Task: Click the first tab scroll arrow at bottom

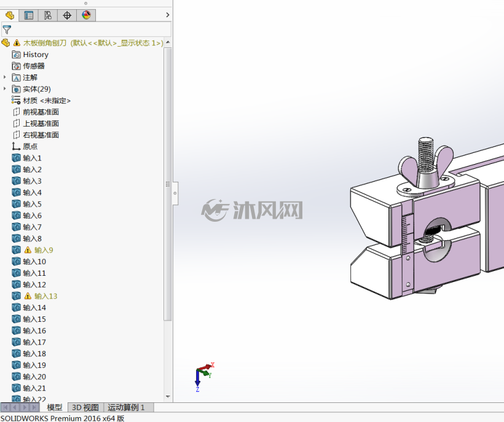Action: 6,407
